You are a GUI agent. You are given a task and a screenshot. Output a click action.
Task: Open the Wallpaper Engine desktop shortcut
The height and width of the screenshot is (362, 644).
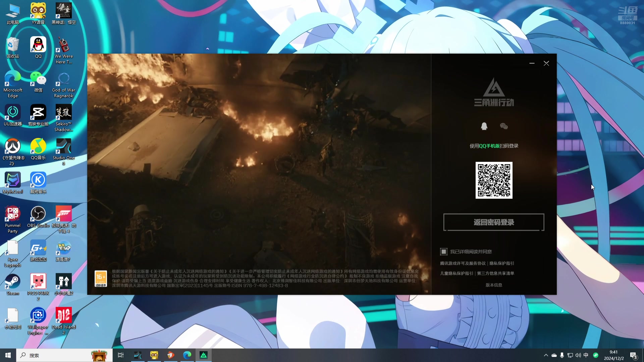(x=38, y=321)
